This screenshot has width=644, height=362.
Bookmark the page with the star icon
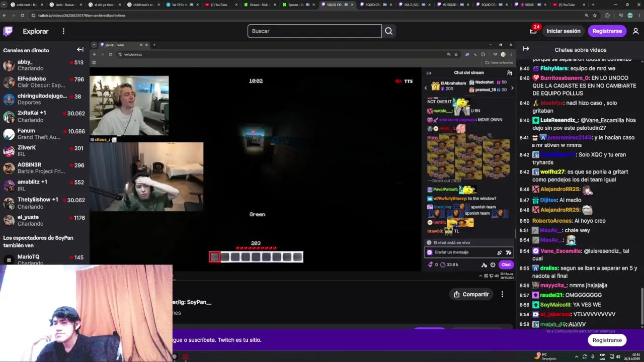click(595, 16)
